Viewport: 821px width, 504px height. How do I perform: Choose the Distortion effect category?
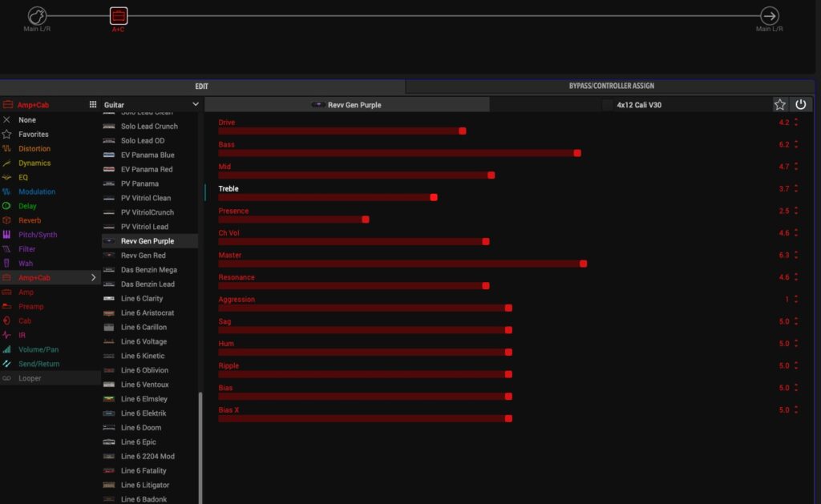pos(34,149)
